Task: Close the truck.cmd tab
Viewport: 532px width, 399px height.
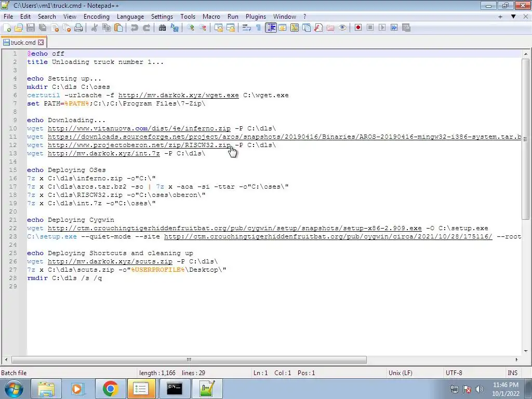Action: pos(41,43)
